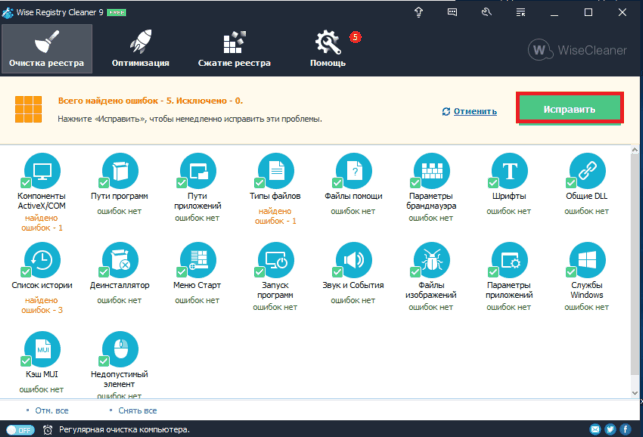Click the Отменить link

(x=475, y=111)
